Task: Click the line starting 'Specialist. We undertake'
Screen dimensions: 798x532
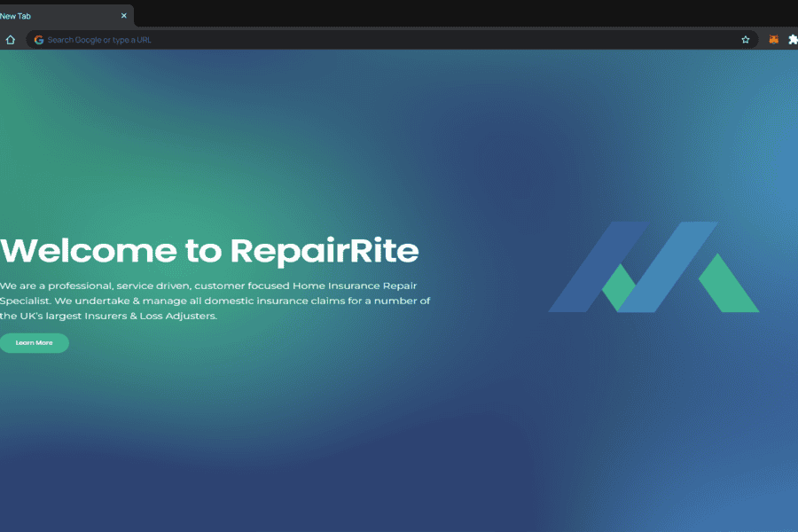Action: 215,301
